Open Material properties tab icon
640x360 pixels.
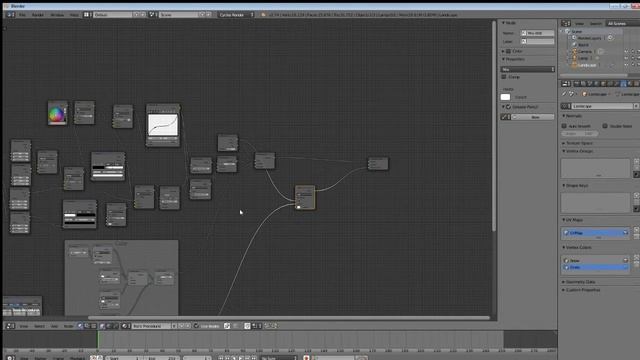[x=630, y=84]
